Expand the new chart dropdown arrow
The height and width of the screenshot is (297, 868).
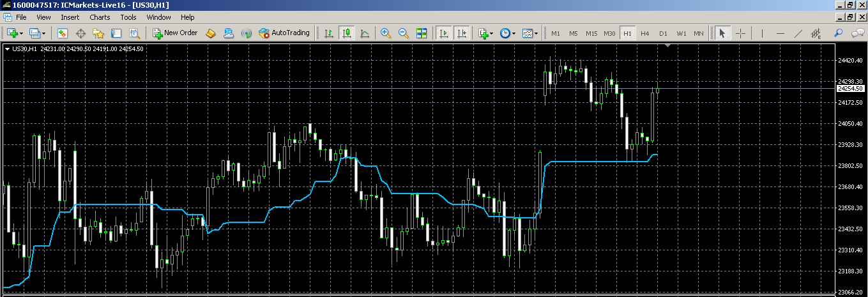tap(22, 33)
